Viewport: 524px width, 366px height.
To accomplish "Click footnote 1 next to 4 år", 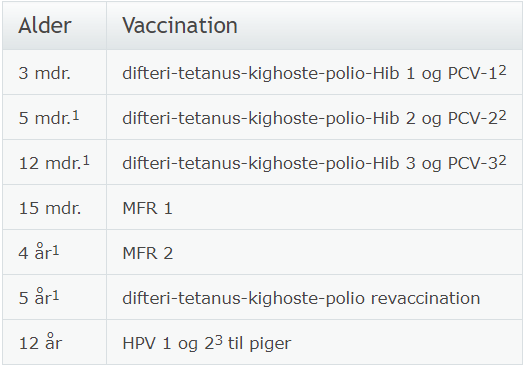I will 55,250.
